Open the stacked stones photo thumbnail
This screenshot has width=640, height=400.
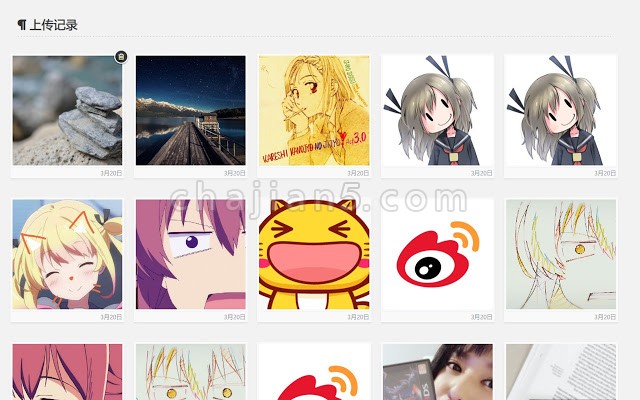(67, 111)
